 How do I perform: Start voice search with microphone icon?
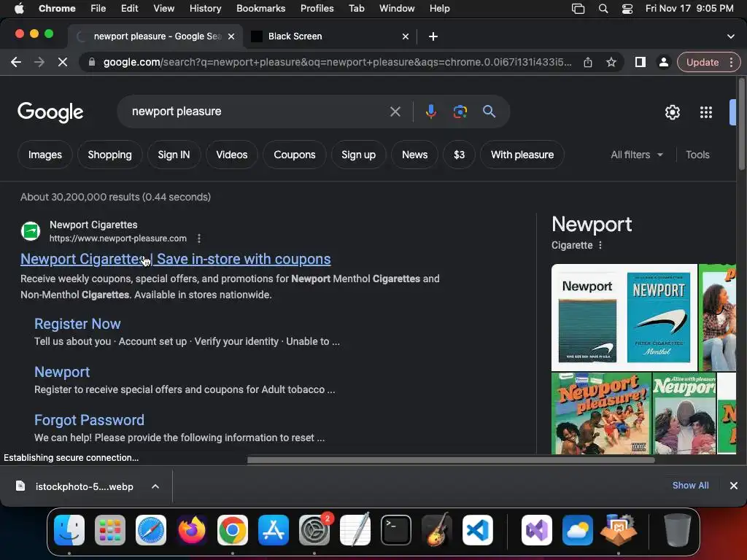[430, 112]
